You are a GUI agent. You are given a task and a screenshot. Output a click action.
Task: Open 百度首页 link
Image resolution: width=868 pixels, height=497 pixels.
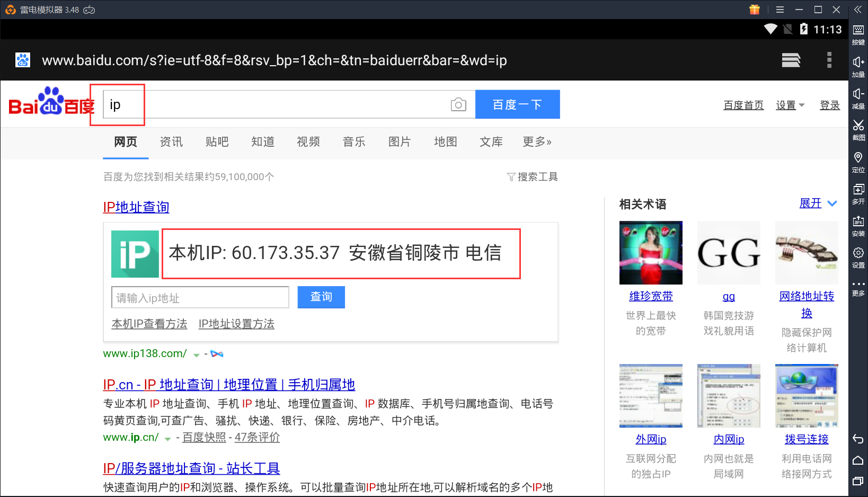coord(743,105)
